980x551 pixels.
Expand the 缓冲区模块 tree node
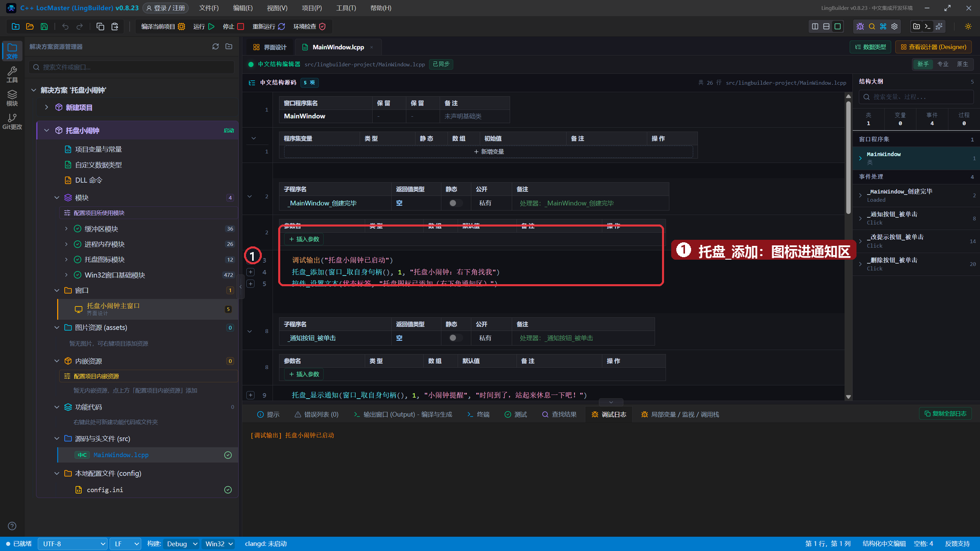click(66, 229)
